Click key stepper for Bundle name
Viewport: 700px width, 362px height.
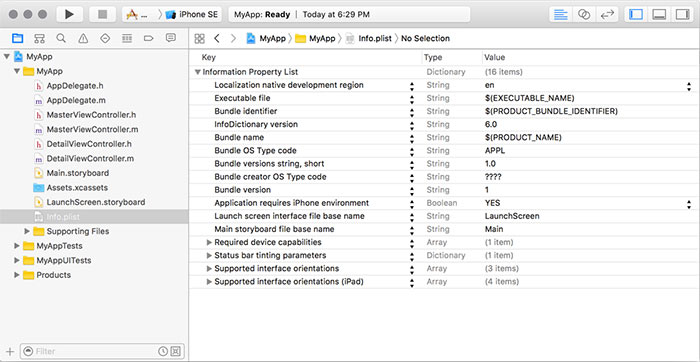coord(412,138)
